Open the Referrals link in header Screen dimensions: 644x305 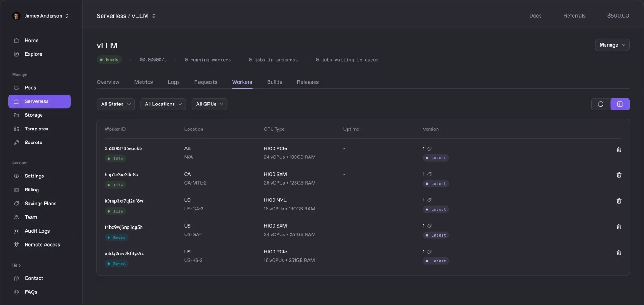click(574, 16)
